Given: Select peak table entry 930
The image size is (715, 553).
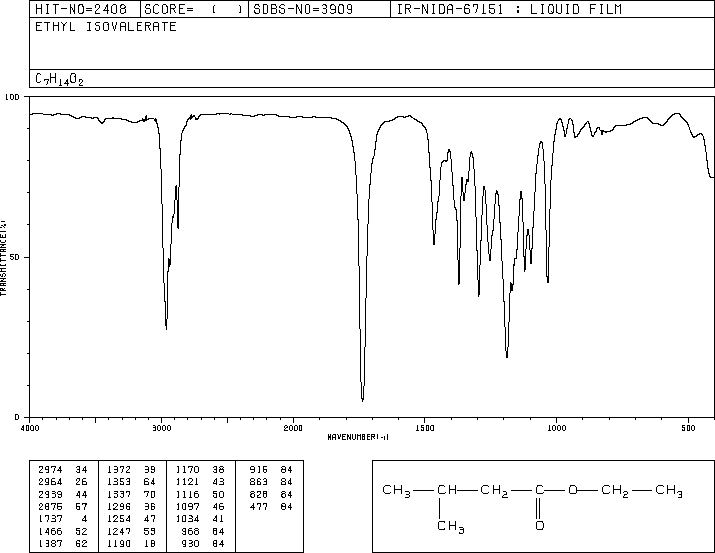Looking at the screenshot, I should [x=191, y=544].
